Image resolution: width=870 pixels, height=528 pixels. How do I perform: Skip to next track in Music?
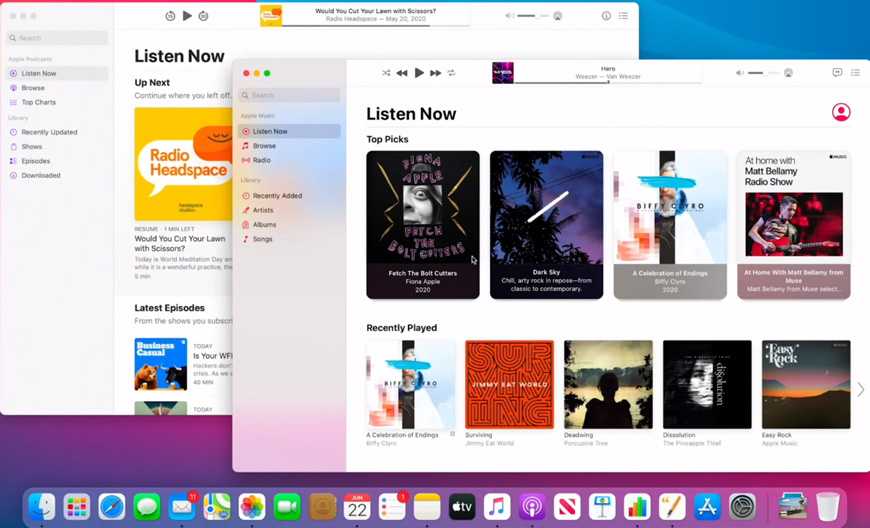[x=435, y=73]
